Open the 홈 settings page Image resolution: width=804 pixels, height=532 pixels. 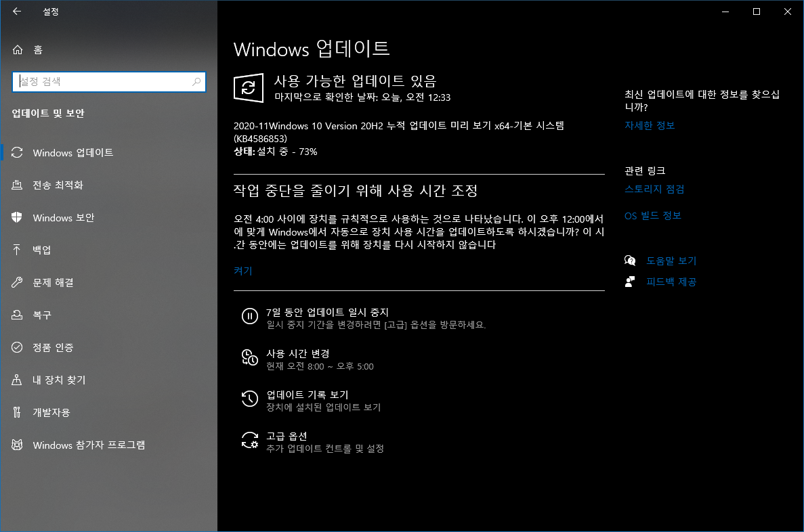pyautogui.click(x=108, y=49)
